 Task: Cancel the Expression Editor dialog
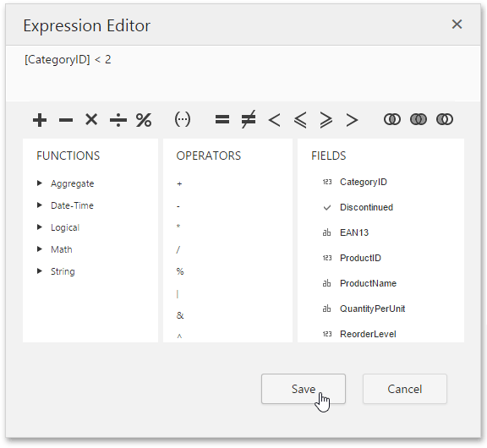(x=405, y=389)
